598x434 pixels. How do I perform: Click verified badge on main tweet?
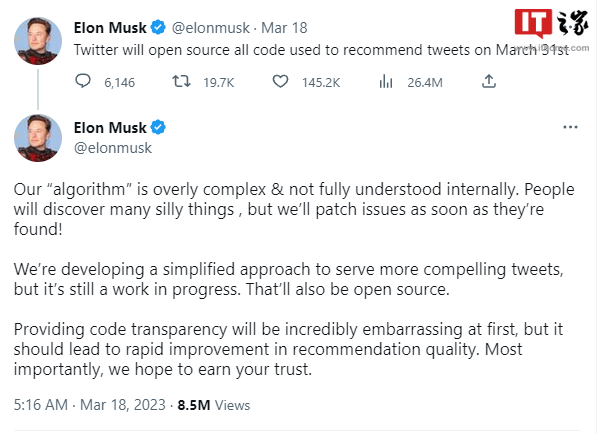(158, 127)
